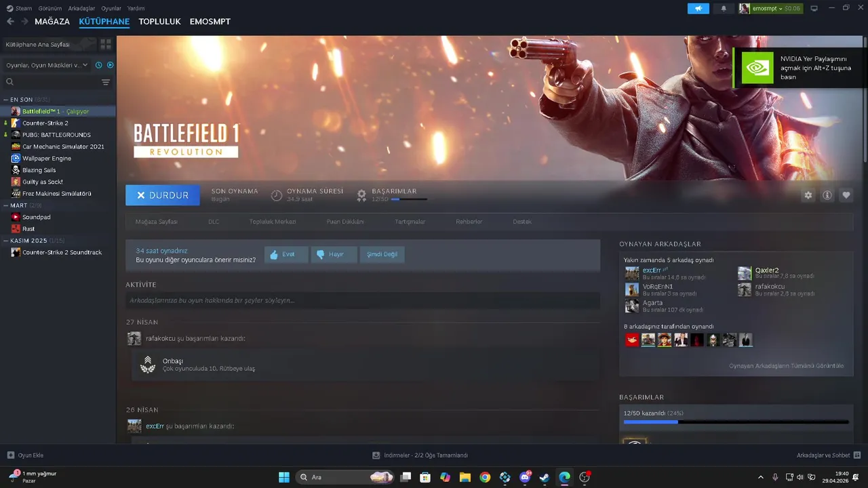Open the Oyun Ekle plus button
This screenshot has height=488, width=868.
[x=11, y=455]
